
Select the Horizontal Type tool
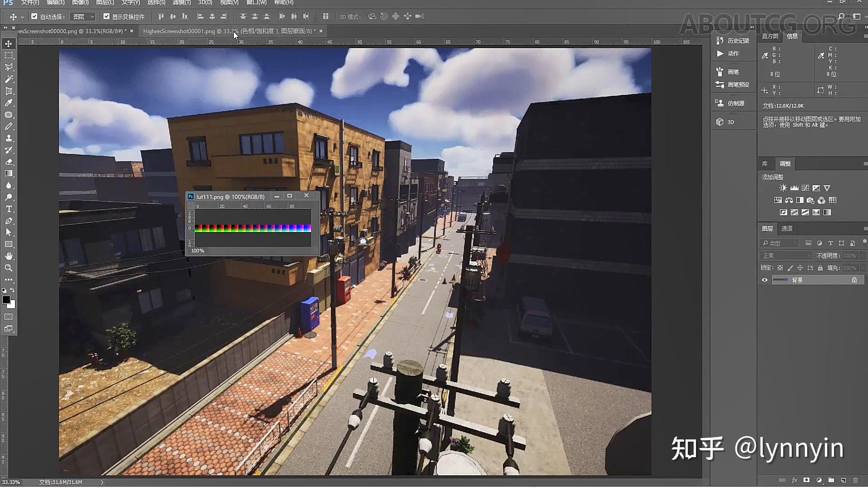pyautogui.click(x=9, y=209)
